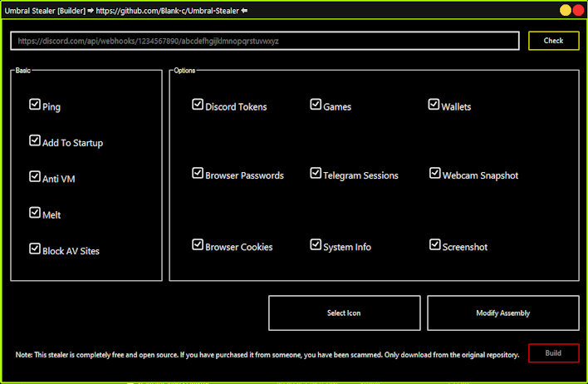Open the Select Icon dialog
The image size is (588, 384).
tap(345, 313)
